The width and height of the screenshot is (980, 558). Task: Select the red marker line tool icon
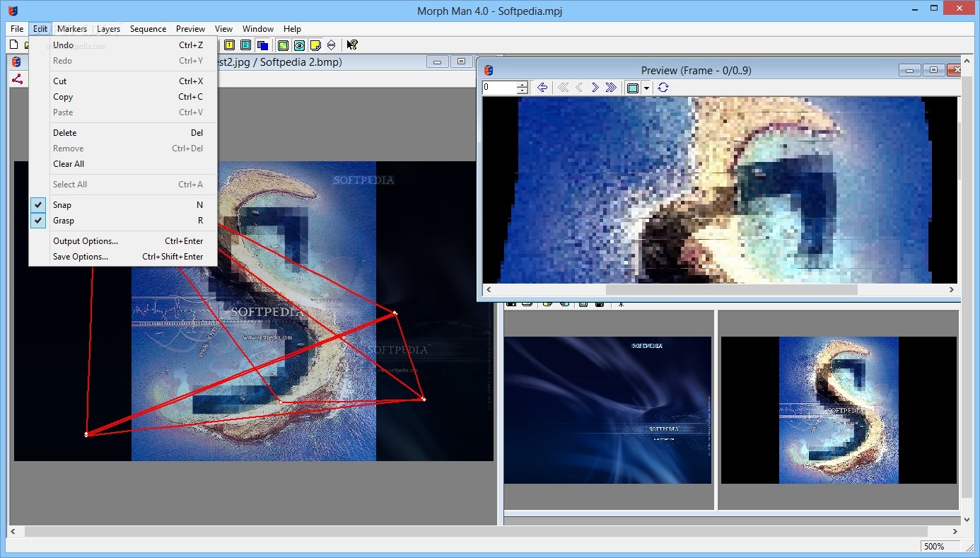click(x=17, y=79)
